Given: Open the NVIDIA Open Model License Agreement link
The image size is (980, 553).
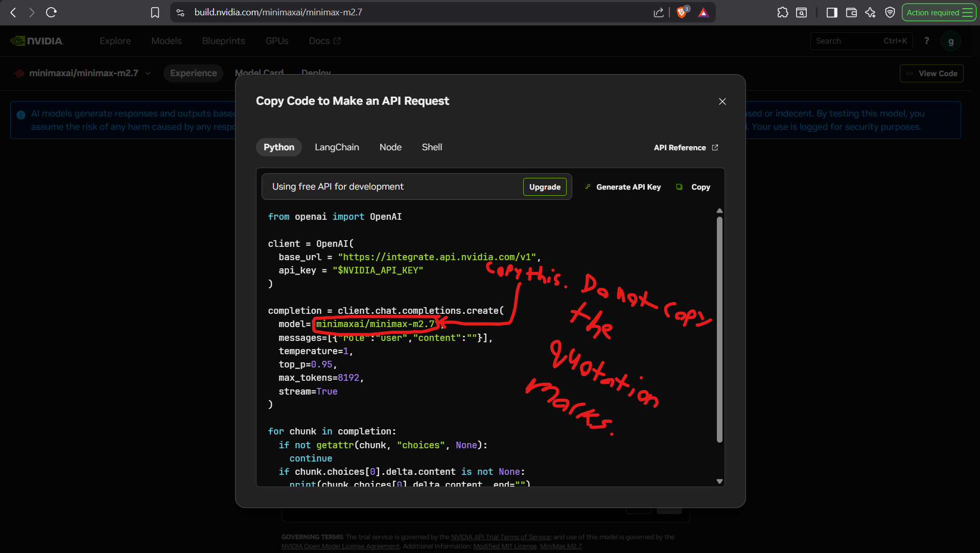Looking at the screenshot, I should pos(340,546).
